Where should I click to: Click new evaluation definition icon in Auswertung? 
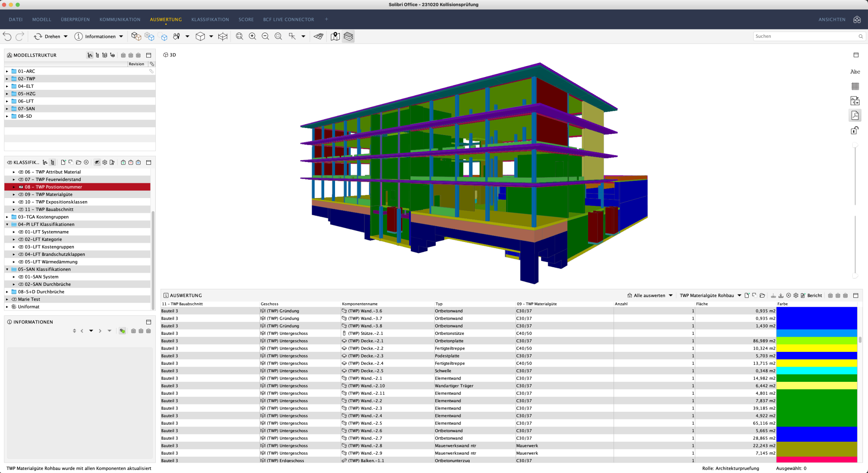pos(746,295)
